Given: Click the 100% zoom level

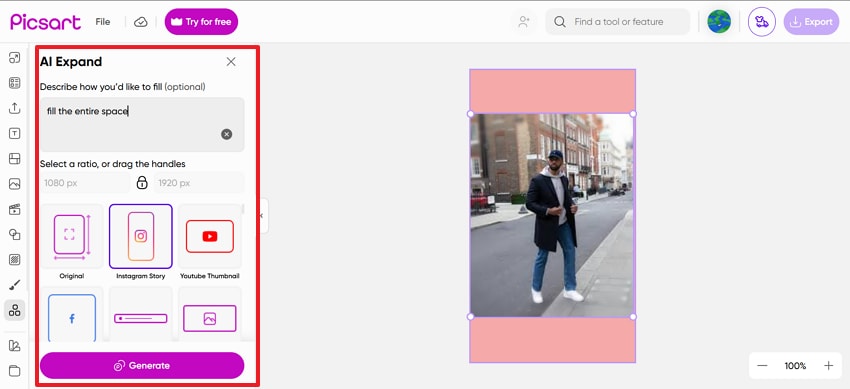Looking at the screenshot, I should point(795,366).
